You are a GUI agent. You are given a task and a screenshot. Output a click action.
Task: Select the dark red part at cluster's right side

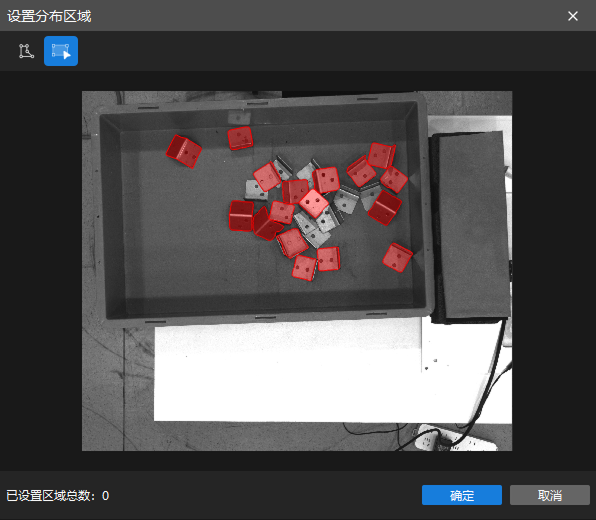[x=385, y=208]
